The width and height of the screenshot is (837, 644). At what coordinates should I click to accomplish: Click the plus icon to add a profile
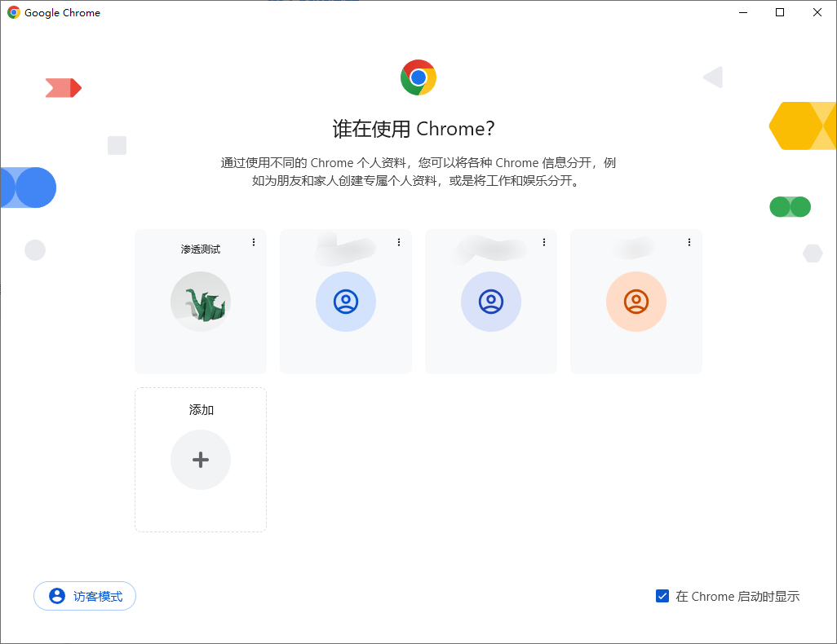(201, 460)
